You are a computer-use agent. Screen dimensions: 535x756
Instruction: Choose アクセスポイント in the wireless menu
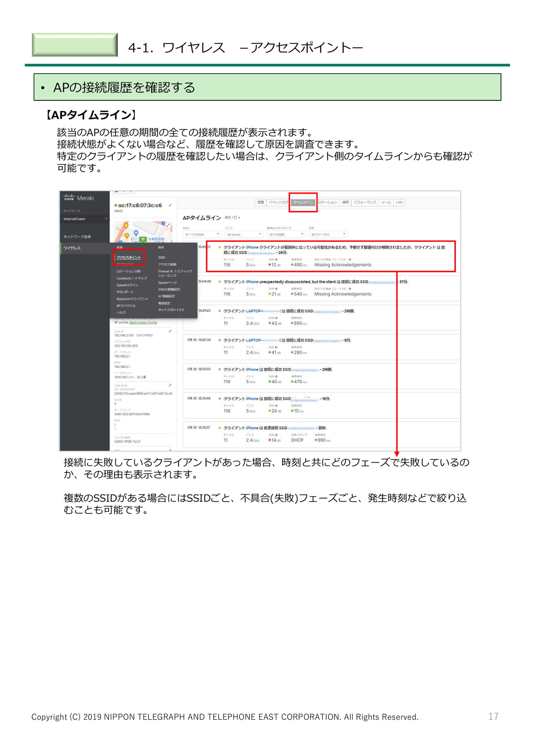tap(129, 258)
